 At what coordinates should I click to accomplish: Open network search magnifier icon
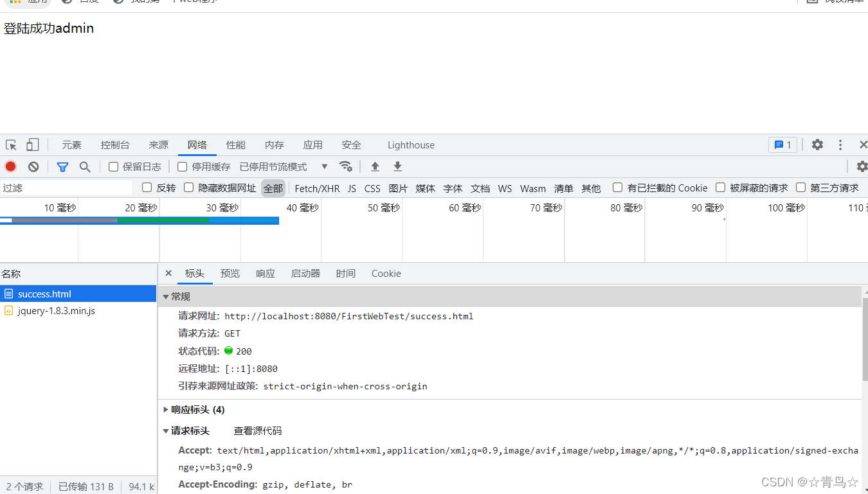click(x=85, y=166)
